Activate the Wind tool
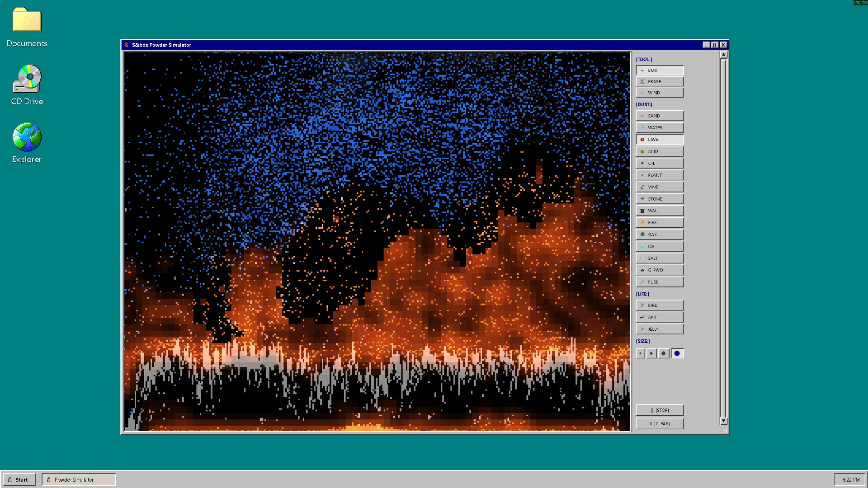868x488 pixels. pos(659,93)
